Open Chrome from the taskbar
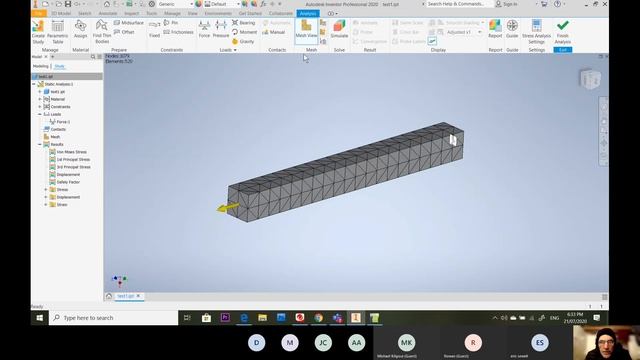640x360 pixels. coord(318,318)
